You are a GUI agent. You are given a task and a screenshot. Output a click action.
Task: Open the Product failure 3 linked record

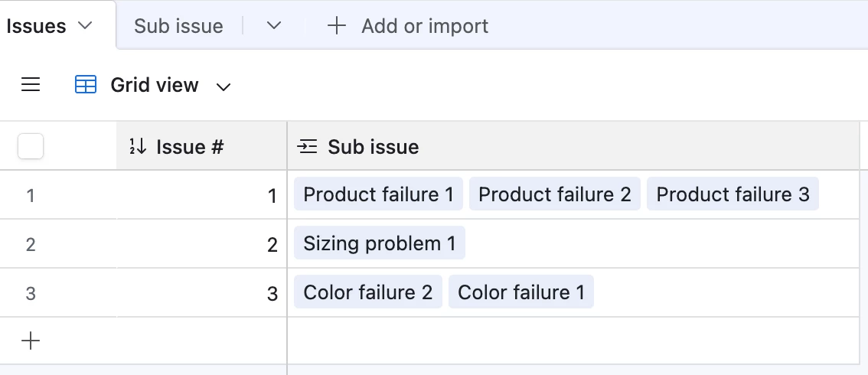point(733,194)
